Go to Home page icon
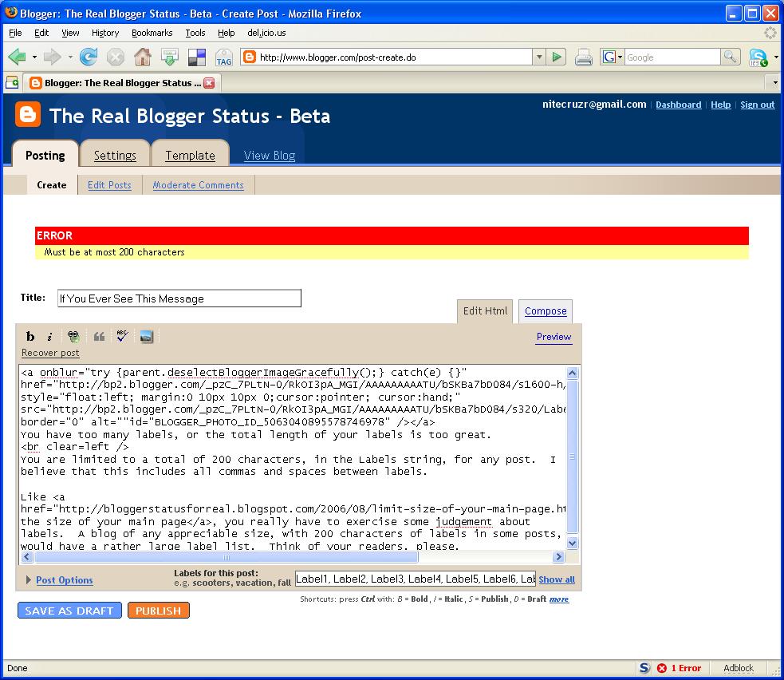 click(x=143, y=57)
